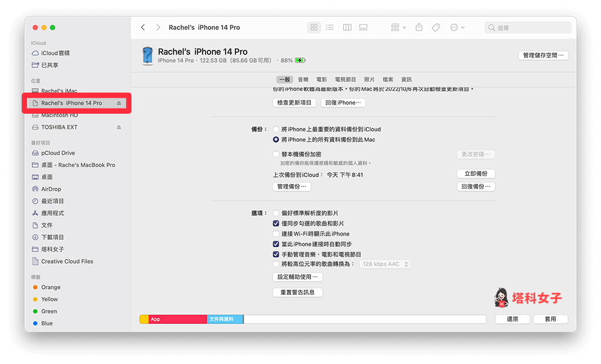Switch to 資訊 tab
Image resolution: width=601 pixels, height=364 pixels.
(406, 79)
